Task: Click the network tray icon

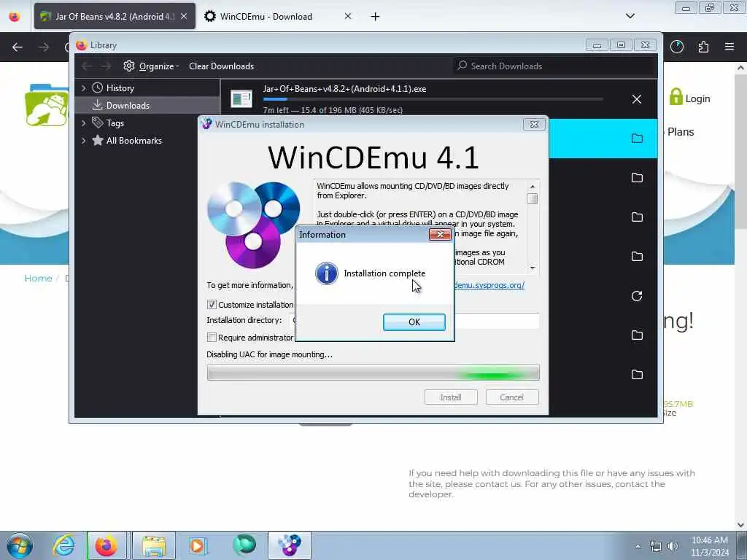Action: click(656, 546)
